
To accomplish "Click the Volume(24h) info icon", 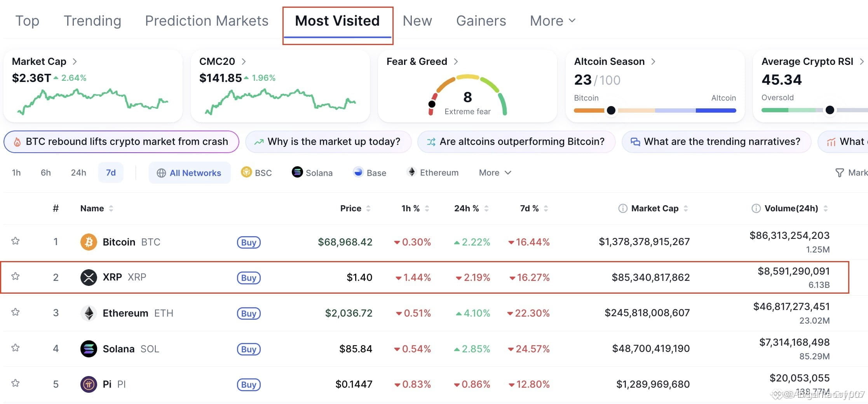I will click(756, 209).
